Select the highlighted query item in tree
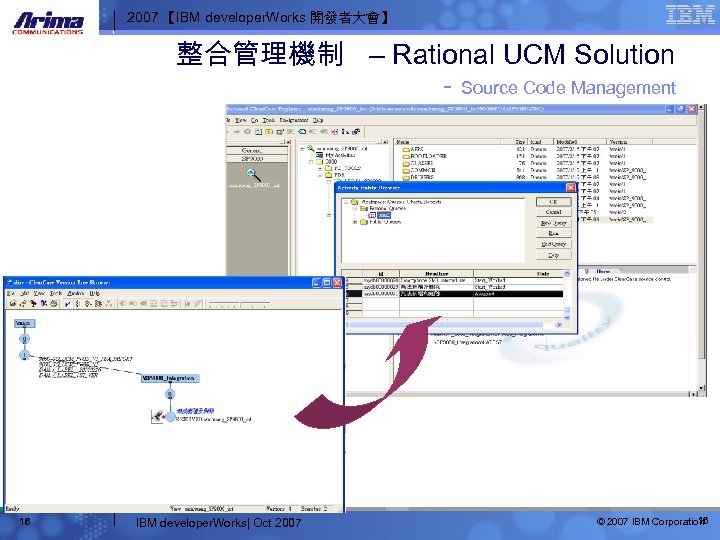This screenshot has height=540, width=720. tap(383, 215)
